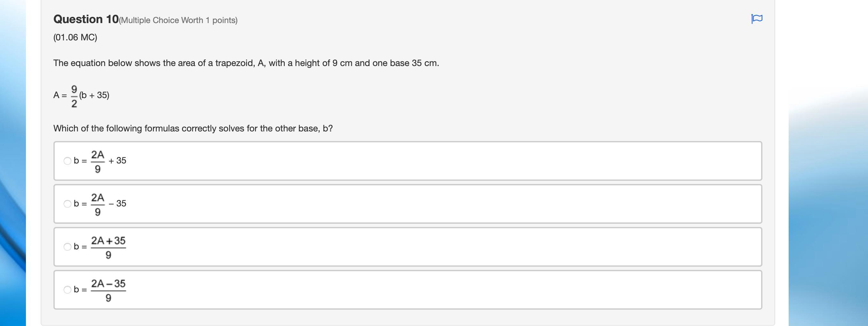Screen dimensions: 868x326
Task: Click the Question 10 heading
Action: coord(86,19)
